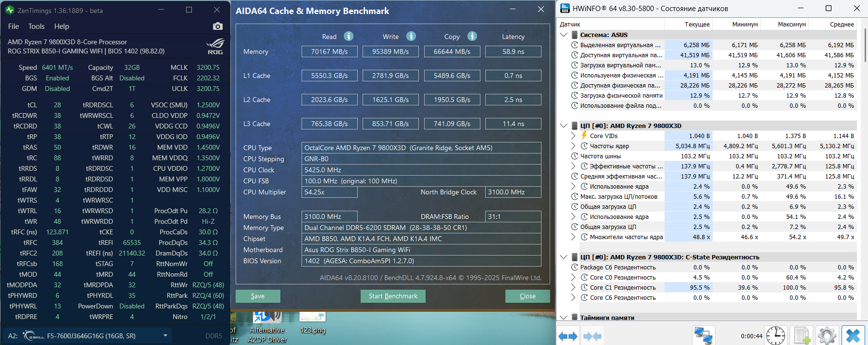The image size is (868, 345).
Task: Click clock icon beside Package C6 Резидентность
Action: [x=574, y=267]
